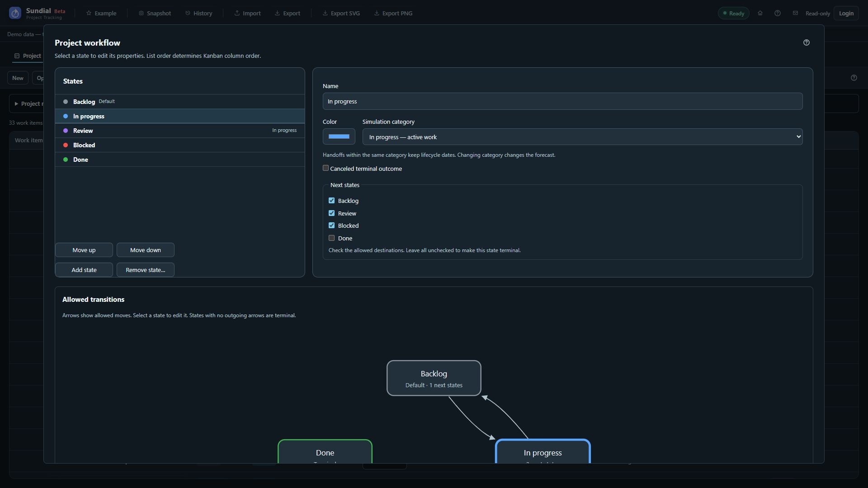Expand the Project row disclosure triangle
Viewport: 868px width, 488px height.
pyautogui.click(x=16, y=104)
